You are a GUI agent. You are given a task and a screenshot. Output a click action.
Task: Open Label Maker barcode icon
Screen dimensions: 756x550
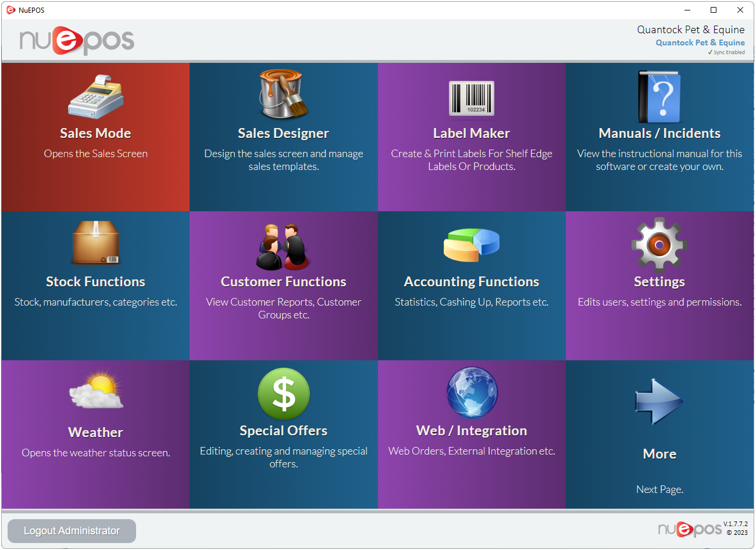coord(472,98)
